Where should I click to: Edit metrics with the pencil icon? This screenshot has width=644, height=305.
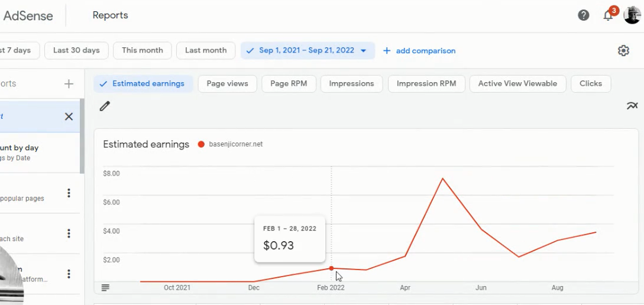coord(105,106)
